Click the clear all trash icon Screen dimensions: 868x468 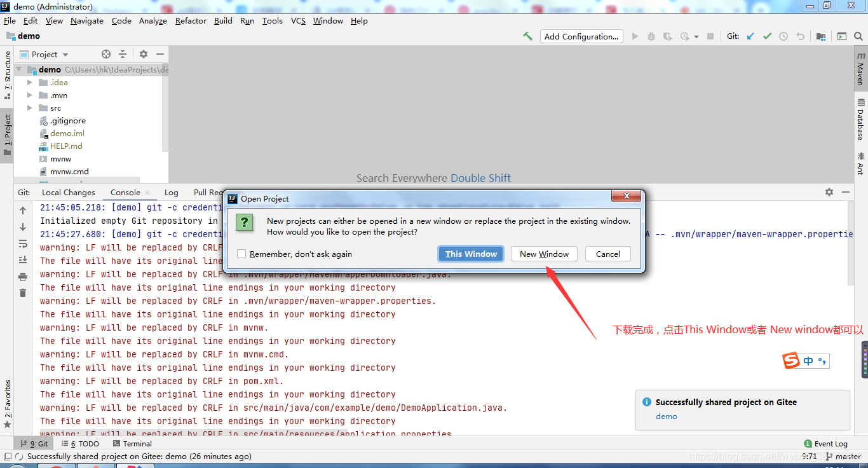tap(23, 293)
